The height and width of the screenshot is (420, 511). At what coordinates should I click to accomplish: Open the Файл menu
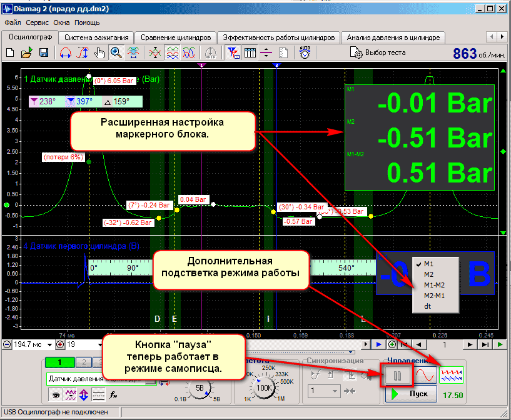[x=13, y=22]
